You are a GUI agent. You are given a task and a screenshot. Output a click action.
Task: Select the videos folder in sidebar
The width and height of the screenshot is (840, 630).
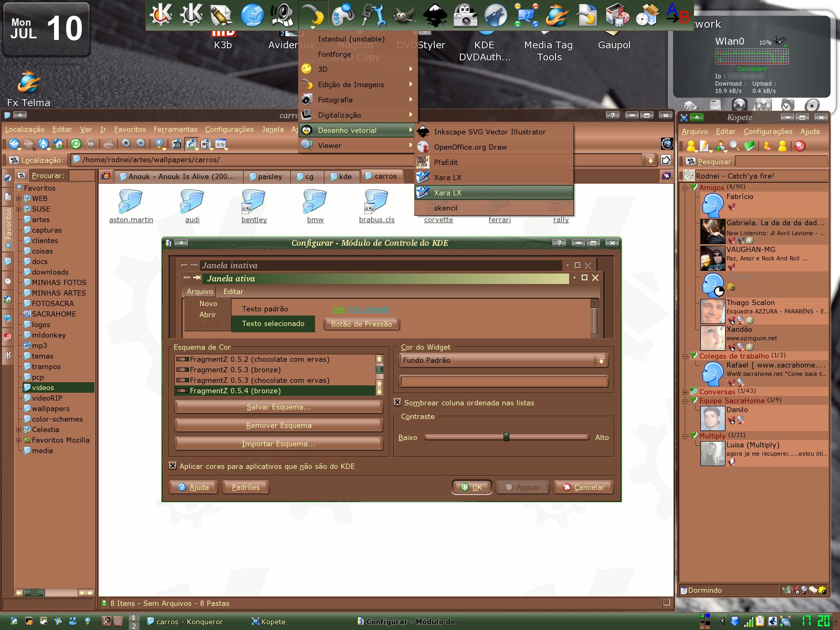pyautogui.click(x=58, y=387)
